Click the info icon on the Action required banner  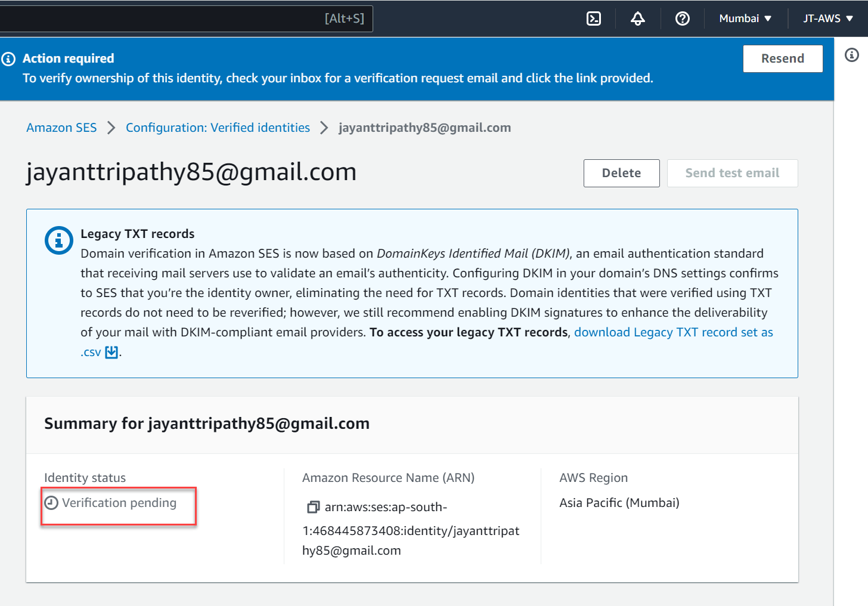pyautogui.click(x=8, y=58)
